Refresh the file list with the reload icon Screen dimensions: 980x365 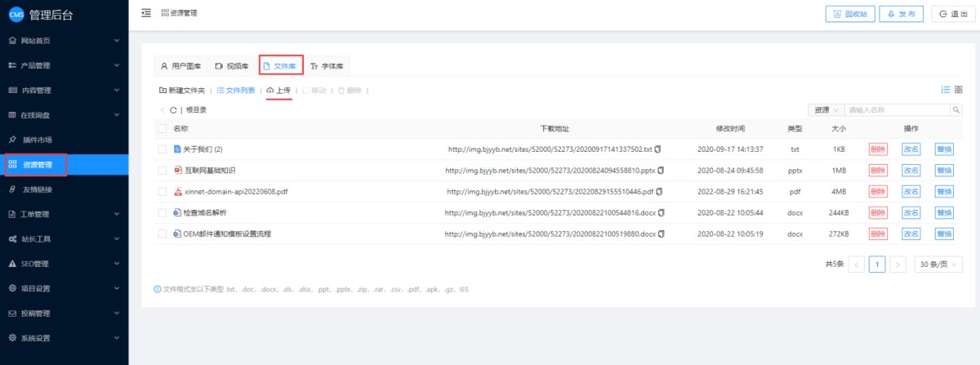click(x=173, y=109)
